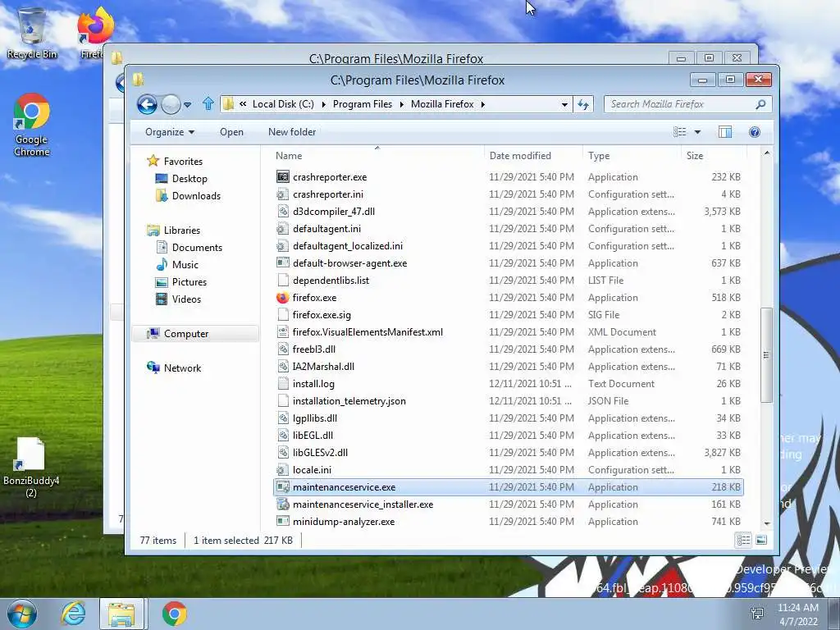Open Internet Explorer from the taskbar
Viewport: 840px width, 630px height.
72,614
